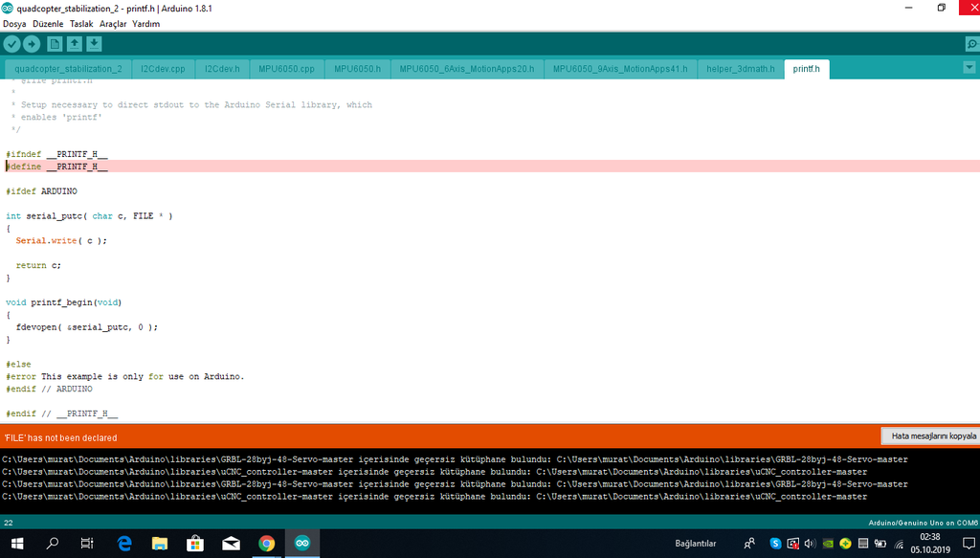Switch to the MPU6050_9Axis_MotionApps41.h tab

coord(620,69)
